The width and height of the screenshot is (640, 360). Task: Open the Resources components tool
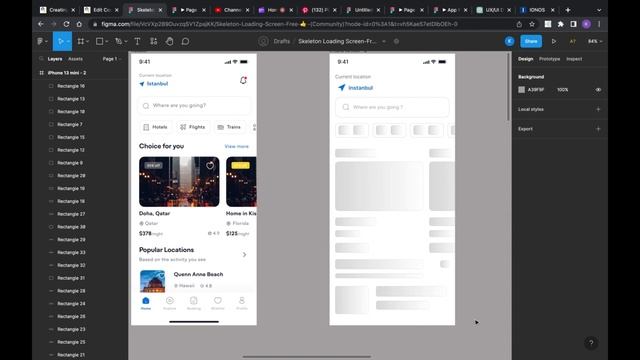coord(153,41)
